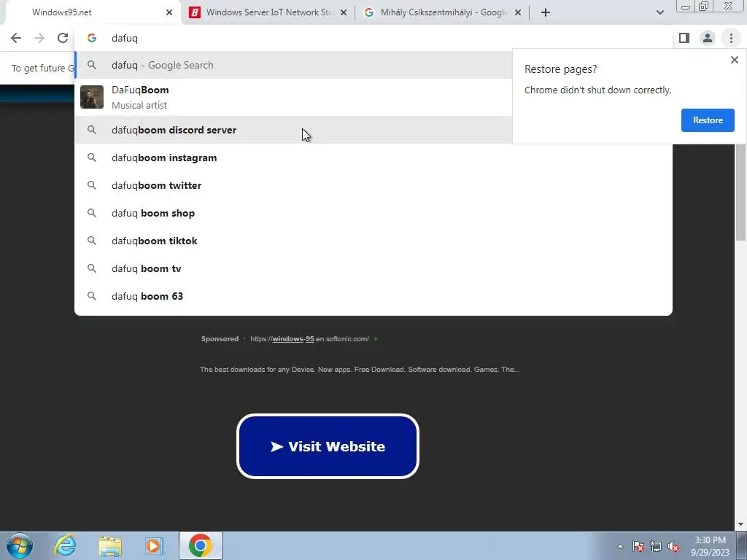
Task: Launch Internet Explorer from taskbar
Action: (64, 545)
